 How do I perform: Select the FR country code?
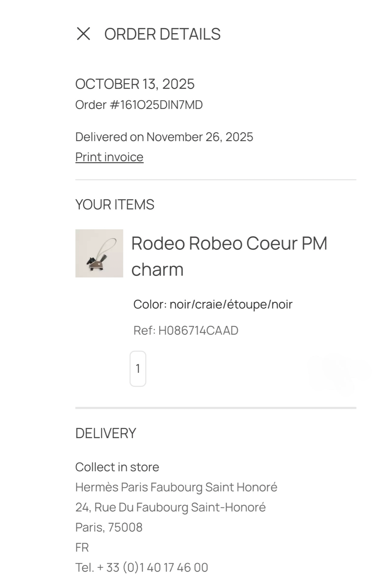(82, 548)
